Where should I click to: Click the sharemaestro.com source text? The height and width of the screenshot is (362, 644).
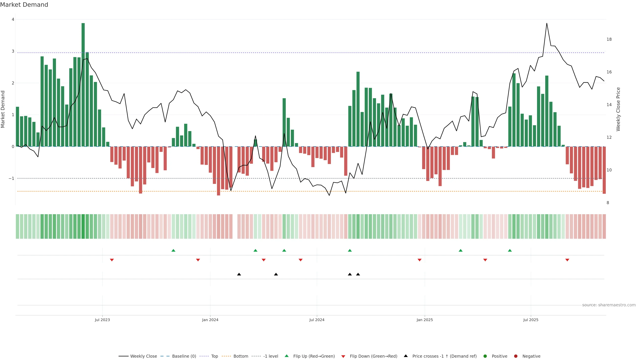[x=609, y=305]
